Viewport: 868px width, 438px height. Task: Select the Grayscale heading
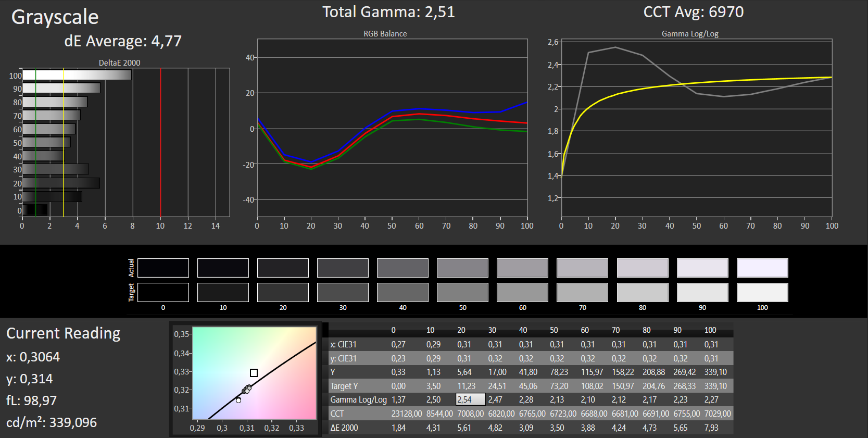click(55, 17)
